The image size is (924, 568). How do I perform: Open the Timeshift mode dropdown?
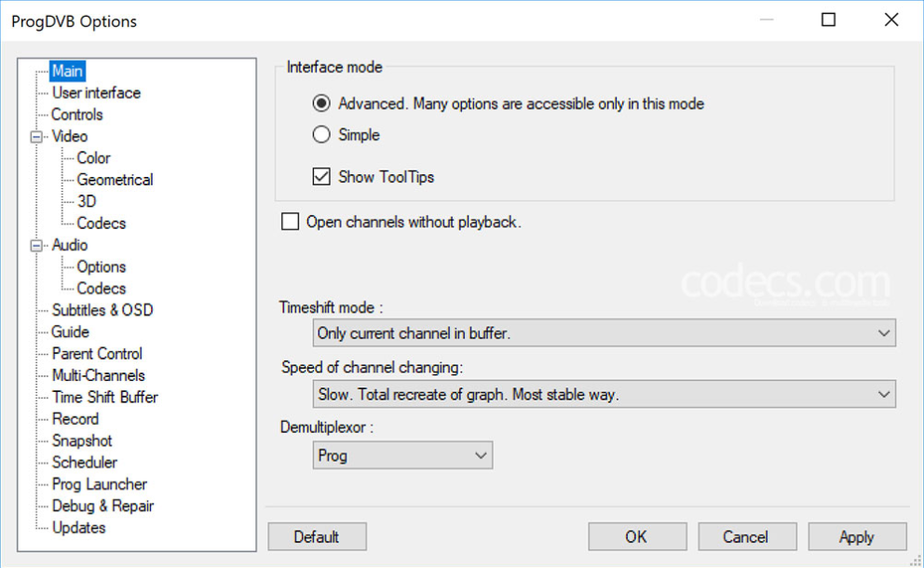point(604,332)
